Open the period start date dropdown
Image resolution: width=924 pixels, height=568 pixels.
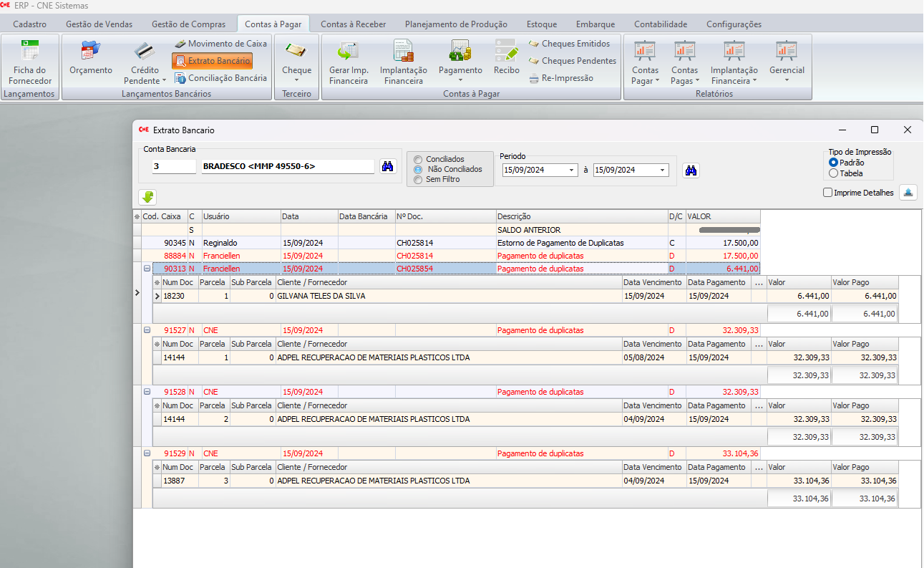pos(571,170)
